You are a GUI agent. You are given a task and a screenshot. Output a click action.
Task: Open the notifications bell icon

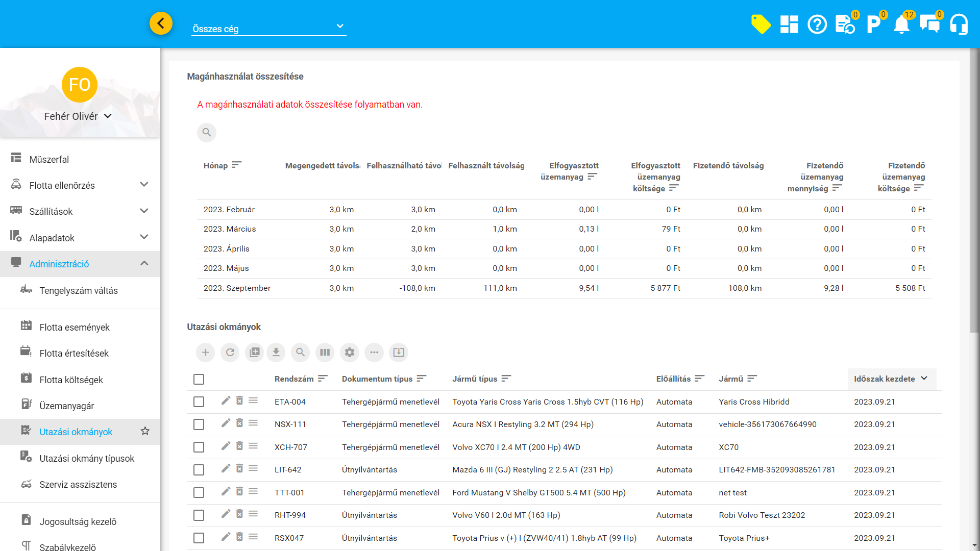pyautogui.click(x=901, y=24)
